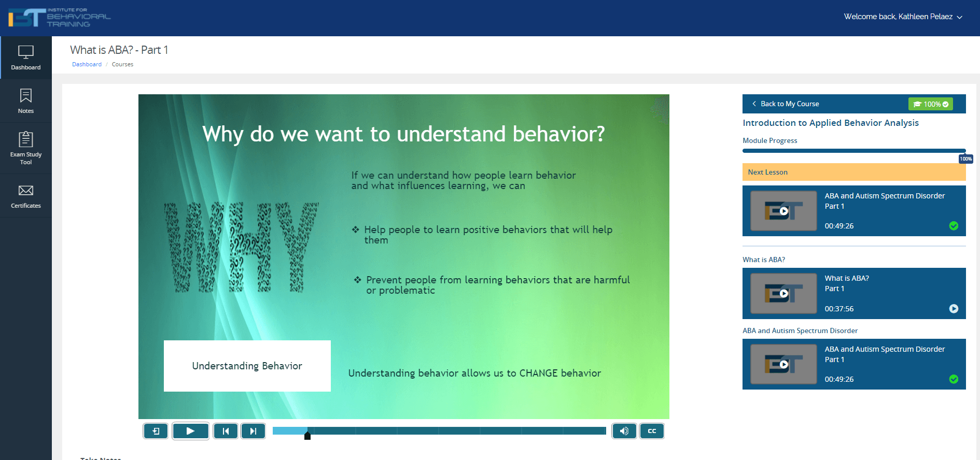Click the video progress bar handle
The image size is (980, 460).
307,435
